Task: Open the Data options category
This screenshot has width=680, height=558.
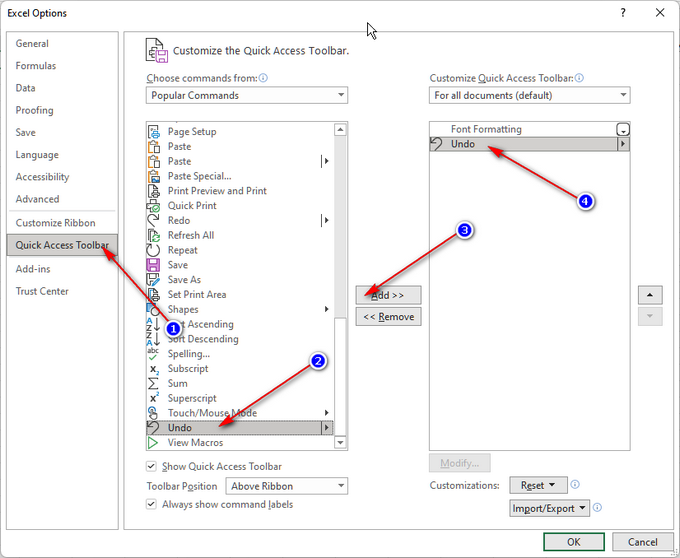Action: point(25,88)
